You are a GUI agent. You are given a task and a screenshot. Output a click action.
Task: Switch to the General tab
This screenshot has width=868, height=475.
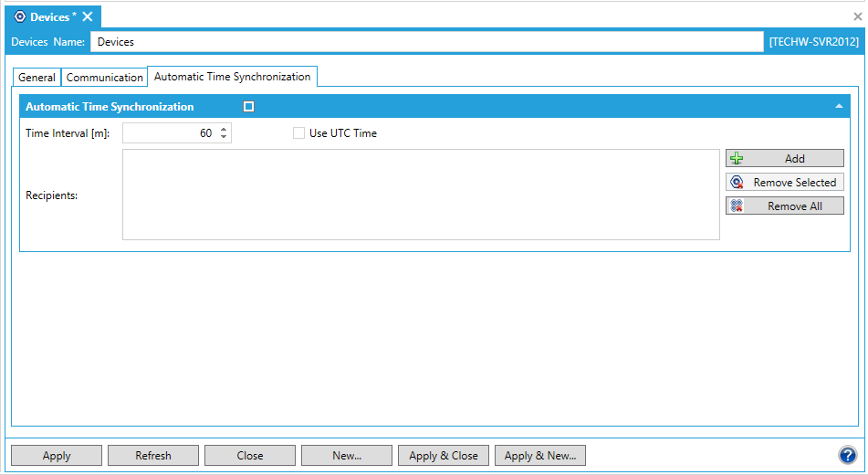tap(37, 78)
